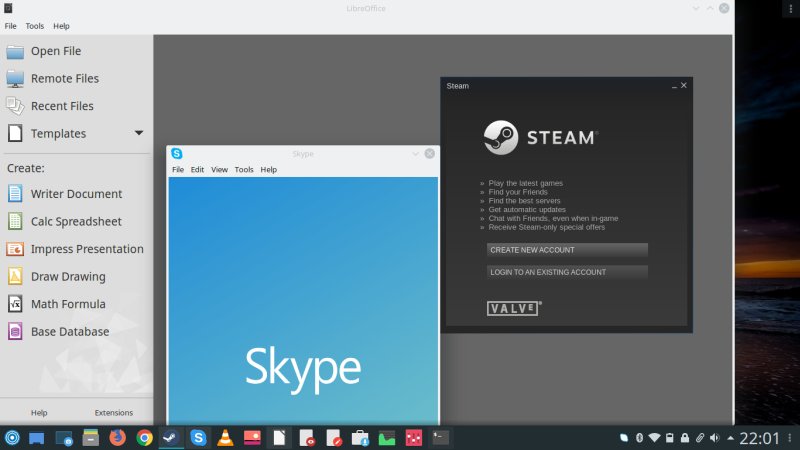800x450 pixels.
Task: Click the Extensions button in LibreOffice
Action: coord(113,412)
